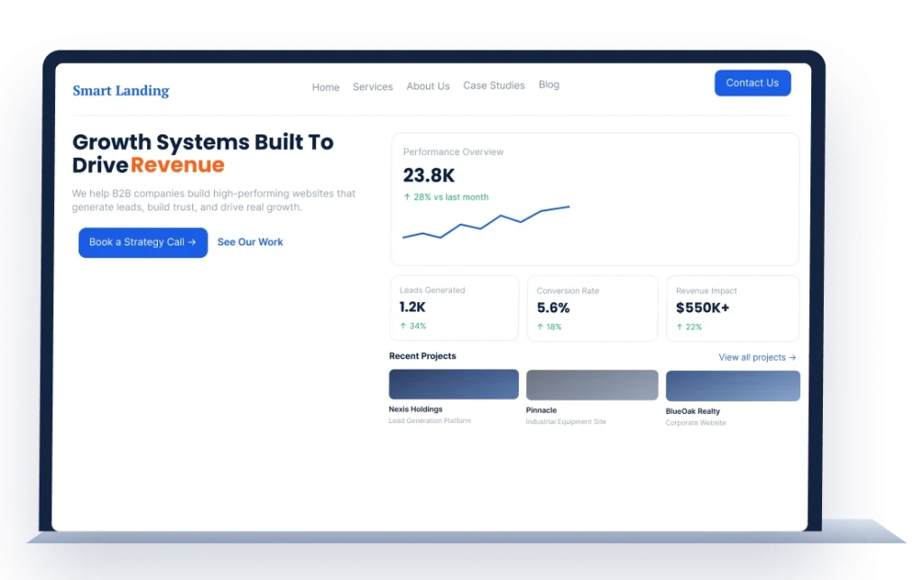Click 'Lead Generation Platform' caption
This screenshot has width=924, height=580.
430,420
